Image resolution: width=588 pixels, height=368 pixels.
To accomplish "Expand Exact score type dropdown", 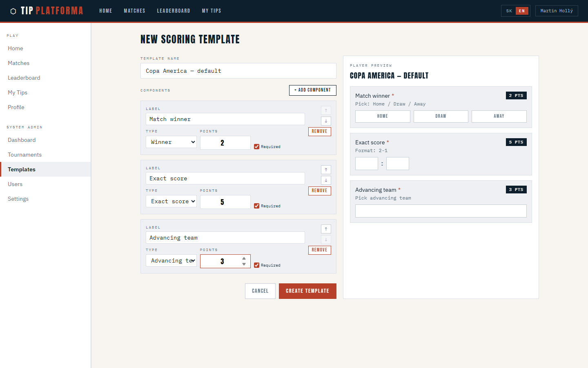I will point(171,201).
